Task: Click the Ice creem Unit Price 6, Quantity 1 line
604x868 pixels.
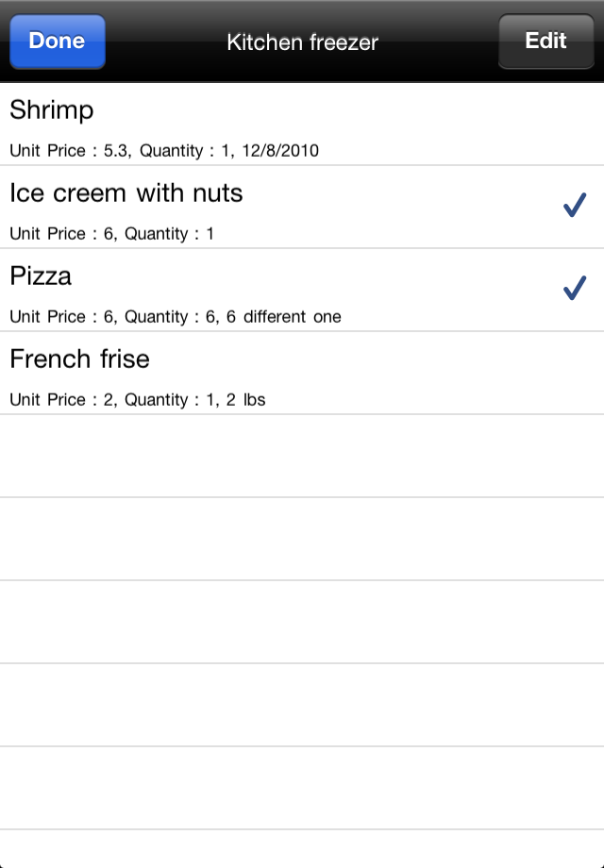Action: (111, 234)
